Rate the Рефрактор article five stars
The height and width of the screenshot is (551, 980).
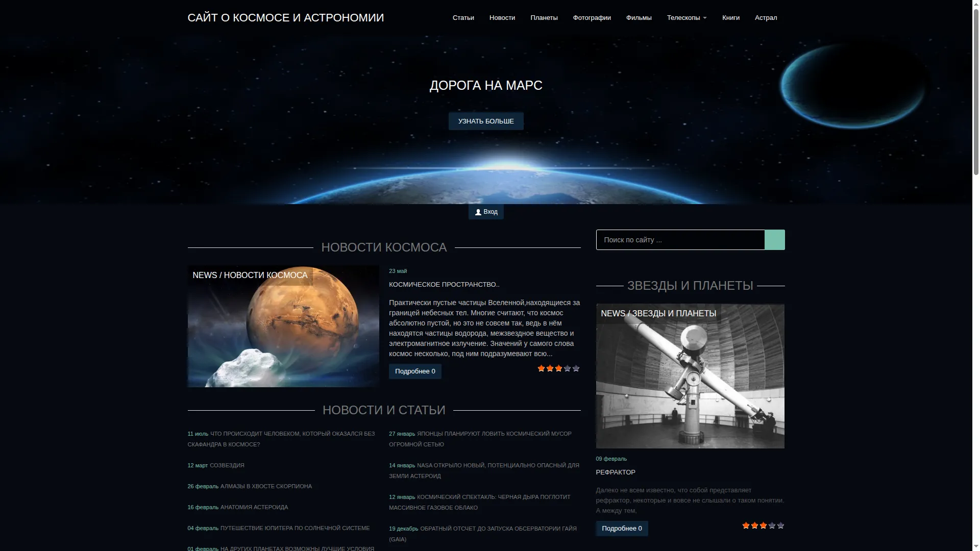coord(780,525)
